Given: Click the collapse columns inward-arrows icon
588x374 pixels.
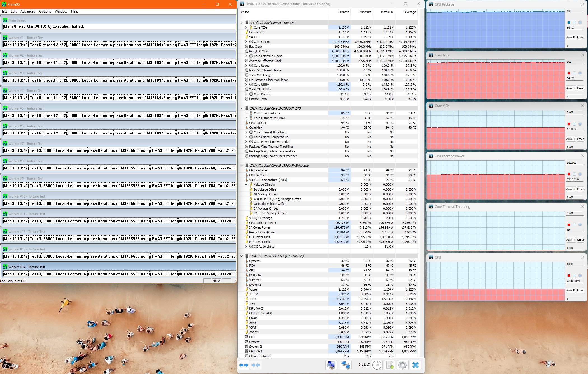Looking at the screenshot, I should pos(256,365).
